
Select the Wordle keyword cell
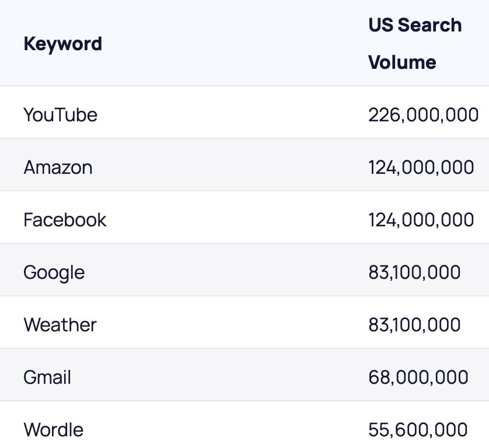(x=53, y=430)
